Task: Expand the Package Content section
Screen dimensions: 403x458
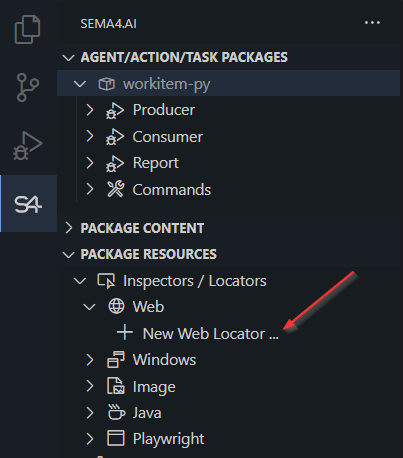Action: (x=69, y=228)
